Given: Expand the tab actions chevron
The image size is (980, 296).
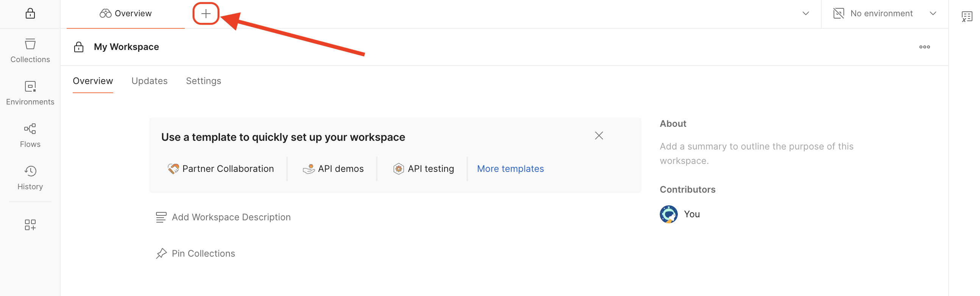Looking at the screenshot, I should click(805, 13).
